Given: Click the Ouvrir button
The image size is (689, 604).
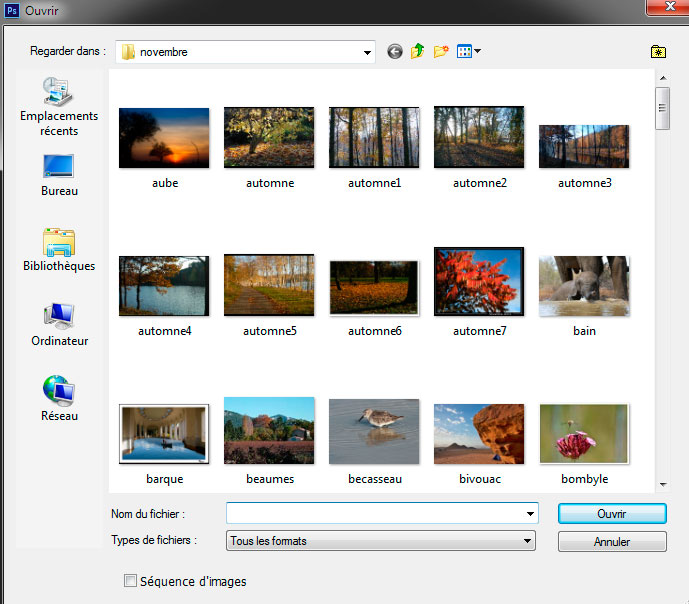Looking at the screenshot, I should coord(611,513).
